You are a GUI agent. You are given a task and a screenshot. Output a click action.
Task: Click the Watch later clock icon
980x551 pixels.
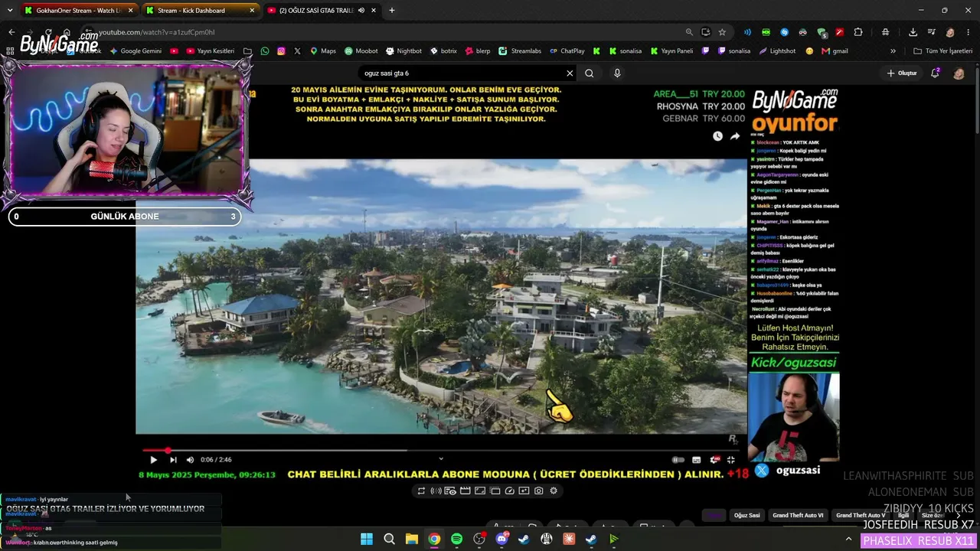717,136
